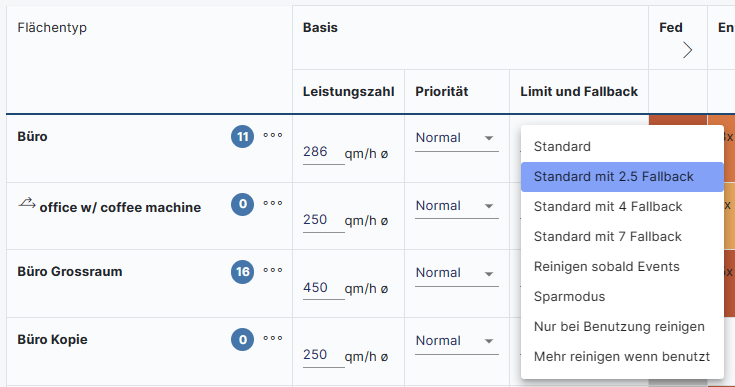Image resolution: width=735 pixels, height=387 pixels.
Task: Click the 16 count badge on Büro Grossraum
Action: pyautogui.click(x=242, y=272)
